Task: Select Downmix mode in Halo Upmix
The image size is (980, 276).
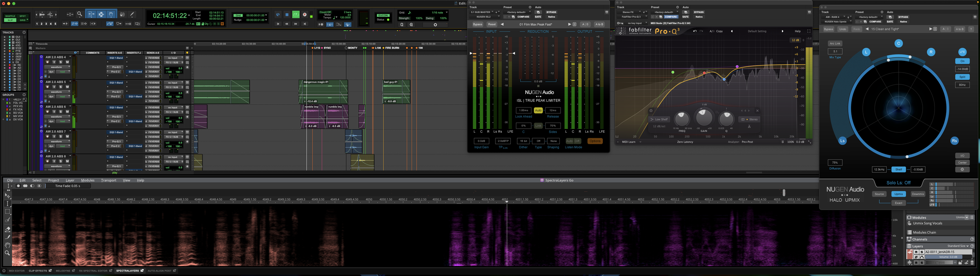Action: coord(918,194)
